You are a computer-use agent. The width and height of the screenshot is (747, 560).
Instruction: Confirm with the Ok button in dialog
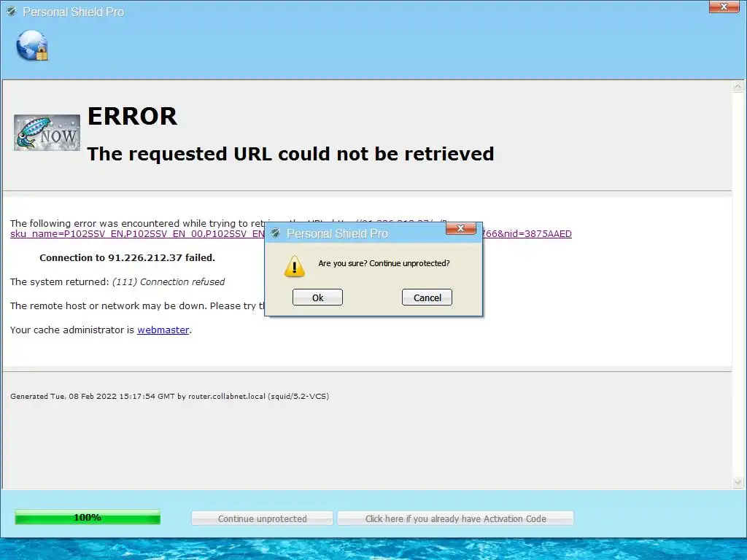[317, 297]
